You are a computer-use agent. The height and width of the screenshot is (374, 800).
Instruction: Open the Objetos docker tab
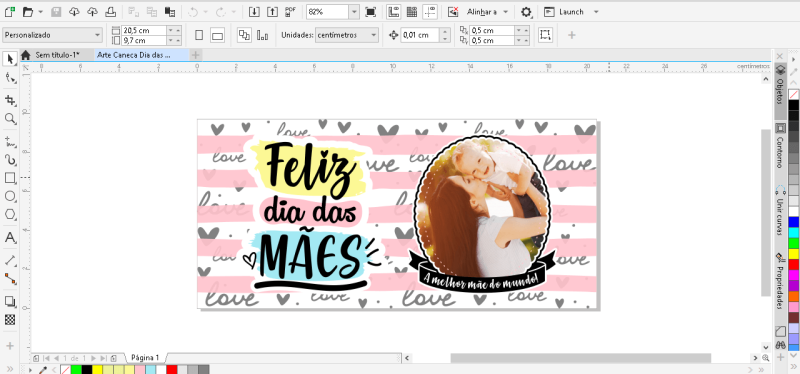tap(780, 85)
